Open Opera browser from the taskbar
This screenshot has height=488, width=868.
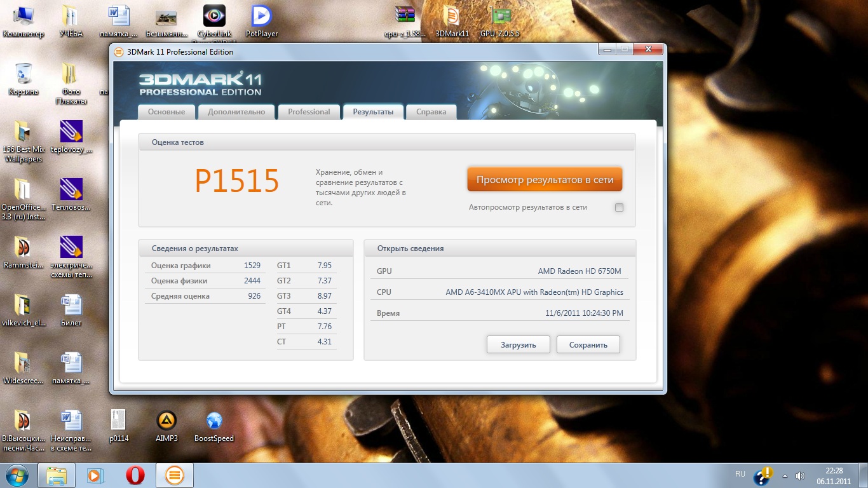135,475
